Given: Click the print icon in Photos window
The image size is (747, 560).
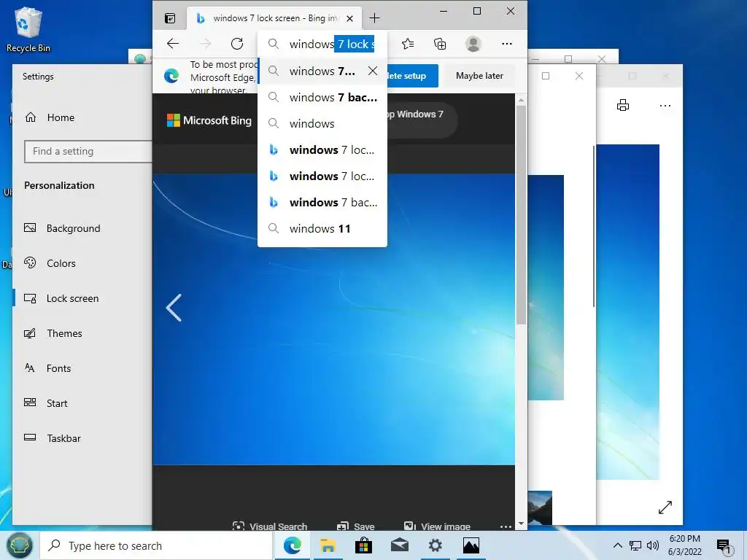Looking at the screenshot, I should [x=623, y=105].
